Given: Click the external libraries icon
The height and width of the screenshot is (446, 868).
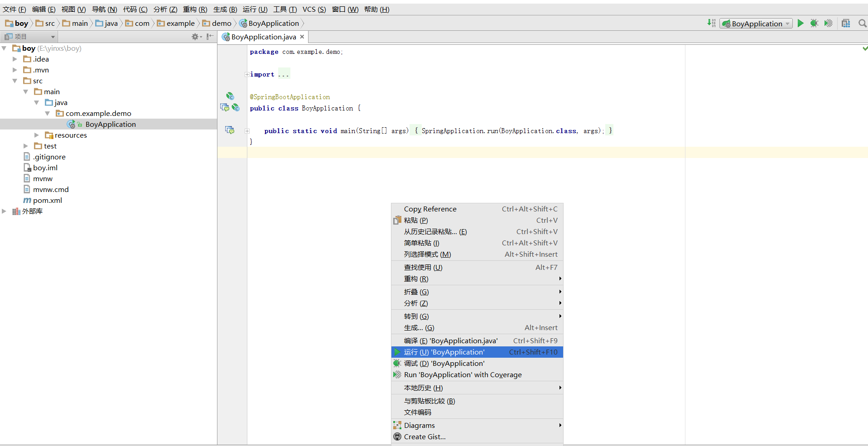Looking at the screenshot, I should [x=16, y=211].
